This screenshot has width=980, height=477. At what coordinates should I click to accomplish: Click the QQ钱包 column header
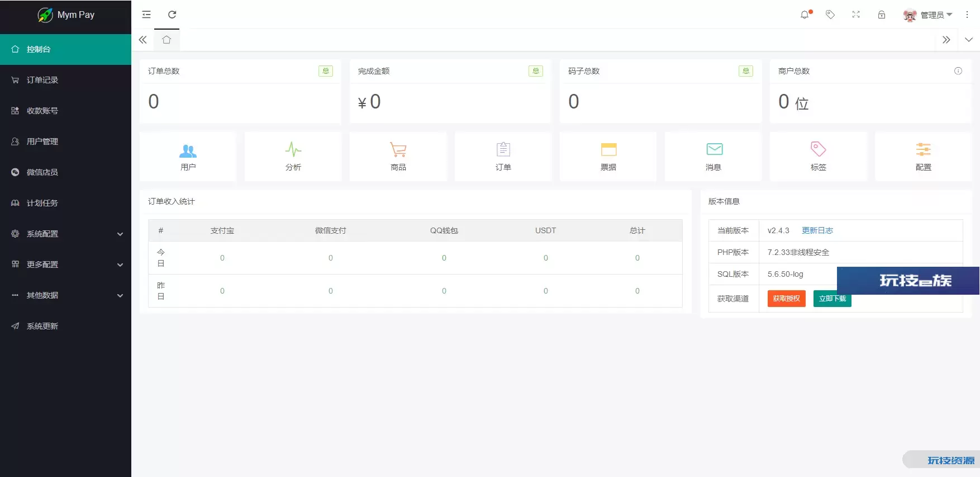point(444,230)
